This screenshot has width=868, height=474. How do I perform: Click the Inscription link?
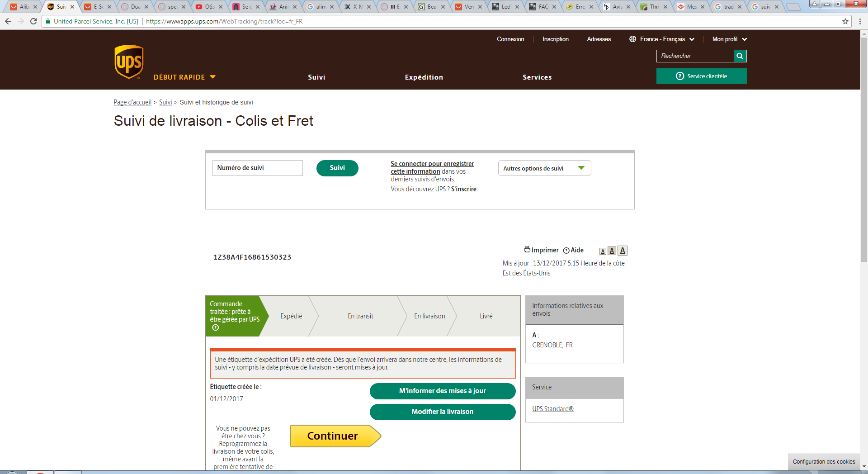[556, 39]
